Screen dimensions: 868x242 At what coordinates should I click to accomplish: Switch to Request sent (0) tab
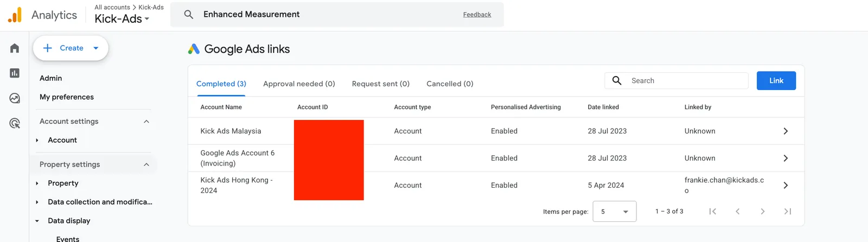click(381, 84)
